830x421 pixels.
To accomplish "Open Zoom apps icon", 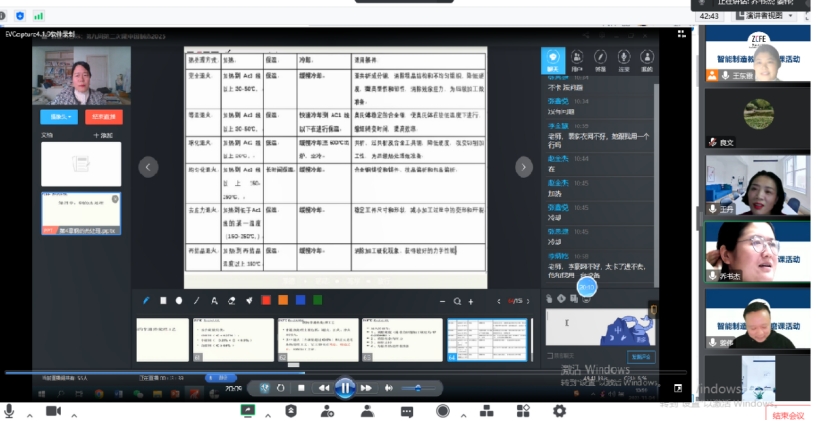I will coord(523,411).
